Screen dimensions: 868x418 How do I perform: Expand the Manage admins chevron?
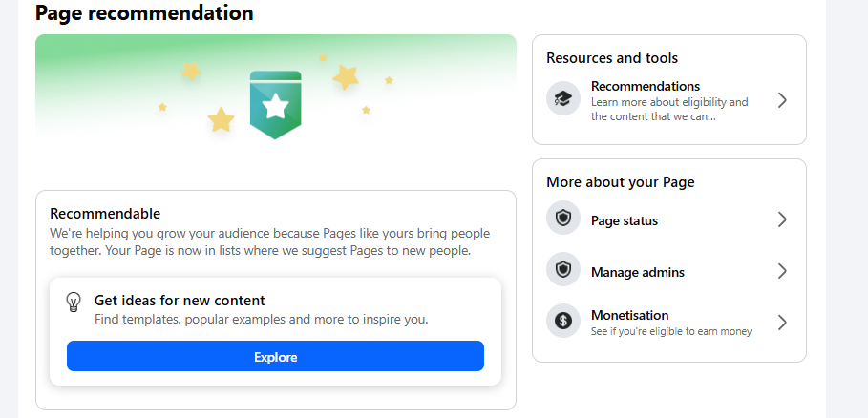pos(782,271)
